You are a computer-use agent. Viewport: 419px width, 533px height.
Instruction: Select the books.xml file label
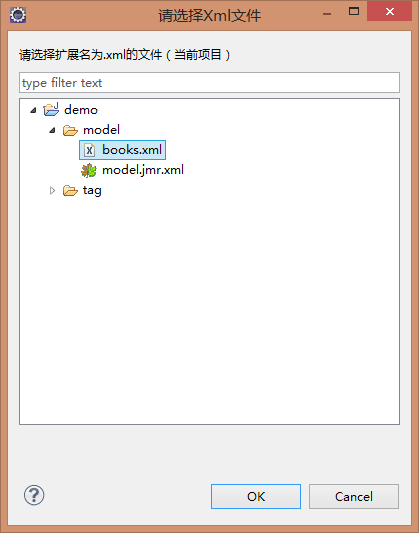pos(132,150)
